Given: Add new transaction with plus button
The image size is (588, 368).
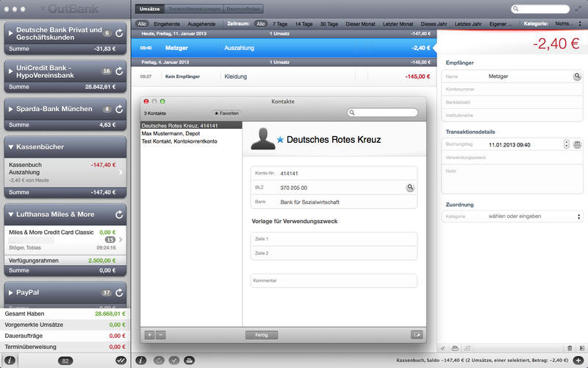Looking at the screenshot, I should click(578, 361).
